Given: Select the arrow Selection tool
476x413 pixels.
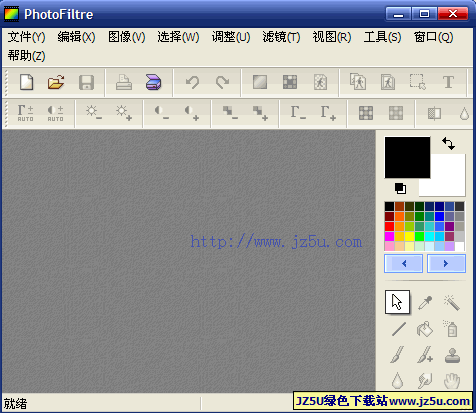Looking at the screenshot, I should click(397, 302).
